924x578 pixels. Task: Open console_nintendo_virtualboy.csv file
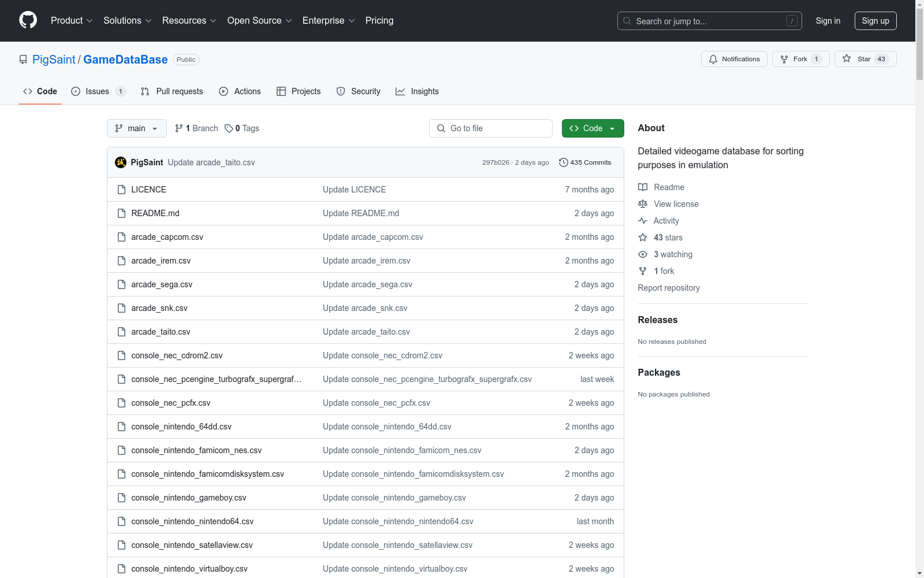[x=189, y=569]
